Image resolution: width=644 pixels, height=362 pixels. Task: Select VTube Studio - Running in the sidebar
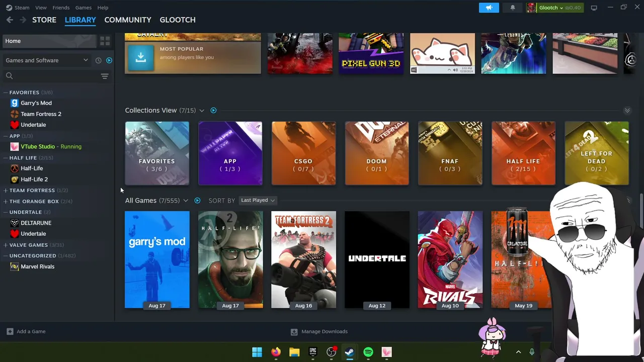click(46, 147)
